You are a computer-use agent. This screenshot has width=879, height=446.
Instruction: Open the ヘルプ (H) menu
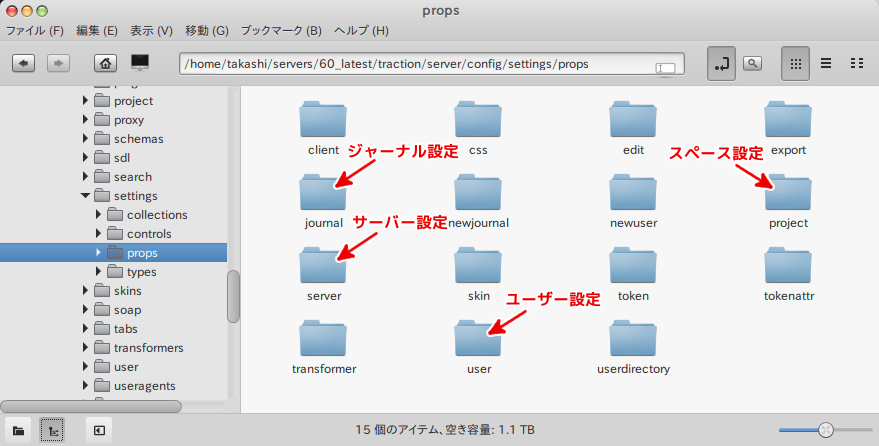tap(361, 31)
